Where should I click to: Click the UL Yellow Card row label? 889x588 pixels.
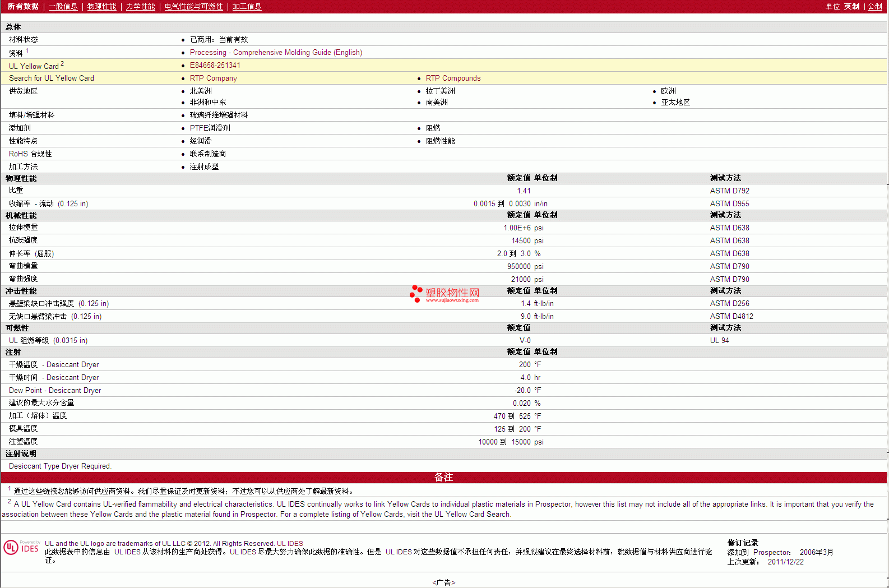[36, 65]
